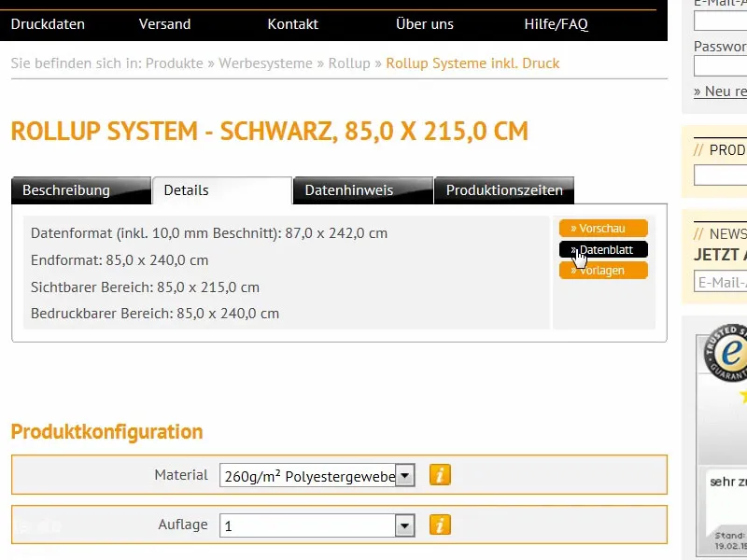Switch to the Beschreibung tab
Viewport: 747px width, 560px height.
click(81, 190)
